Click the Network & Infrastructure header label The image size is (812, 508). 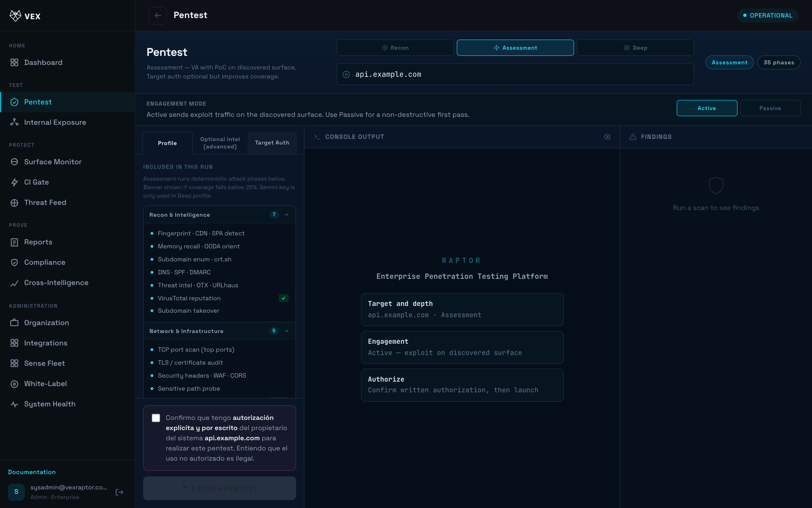tap(186, 331)
